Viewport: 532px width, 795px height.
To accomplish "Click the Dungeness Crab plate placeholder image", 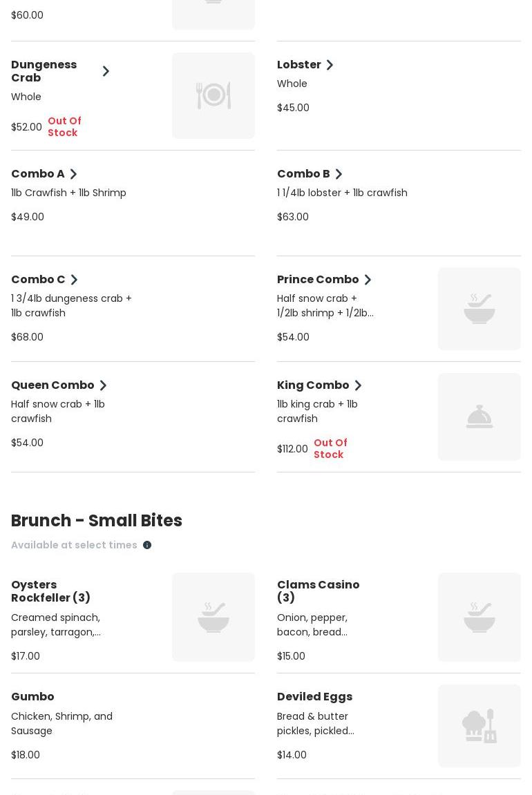I will (x=213, y=95).
